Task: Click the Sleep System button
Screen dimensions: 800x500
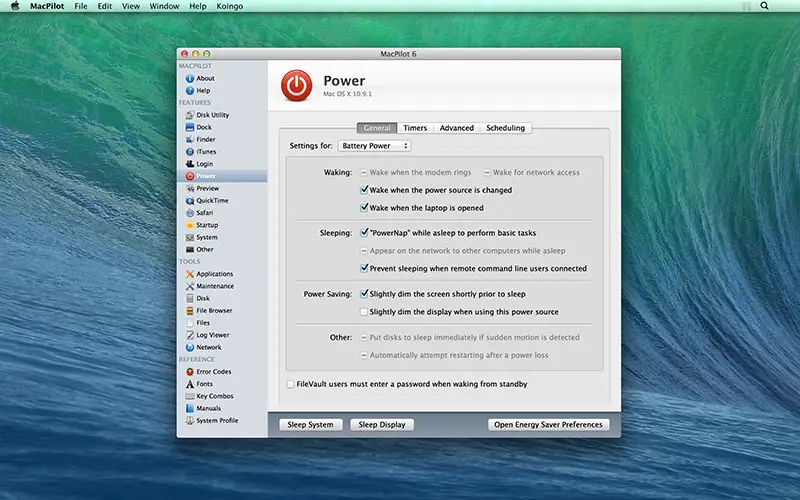Action: point(310,424)
